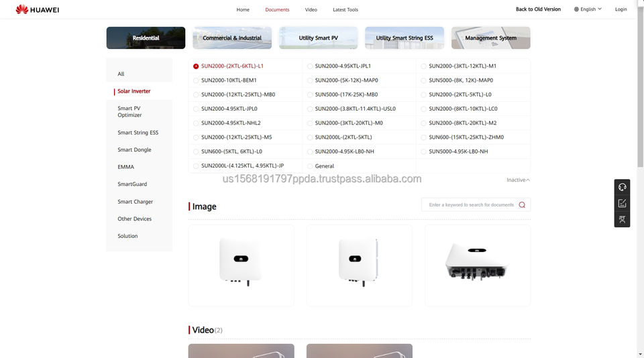Collapse the list with Inactive toggle
Screen dimensions: 644x358
pos(518,180)
